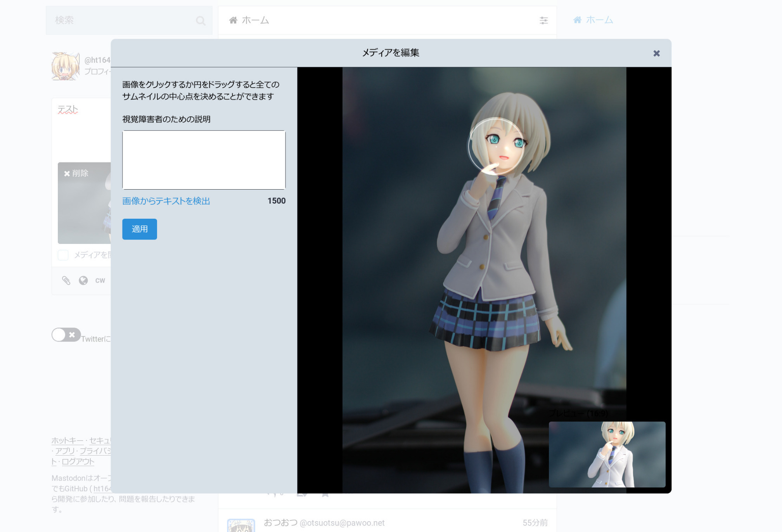Image resolution: width=782 pixels, height=532 pixels.
Task: Open ホーム column settings slider icon
Action: (544, 21)
